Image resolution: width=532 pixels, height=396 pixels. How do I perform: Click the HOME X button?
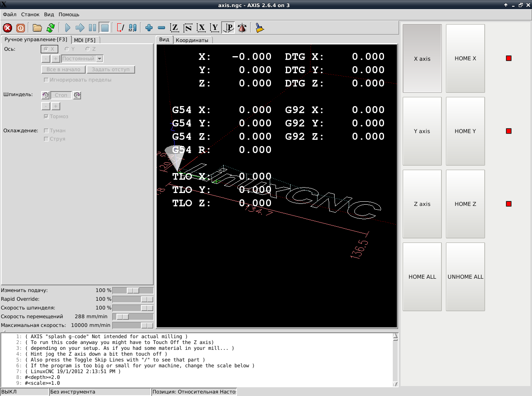click(465, 59)
